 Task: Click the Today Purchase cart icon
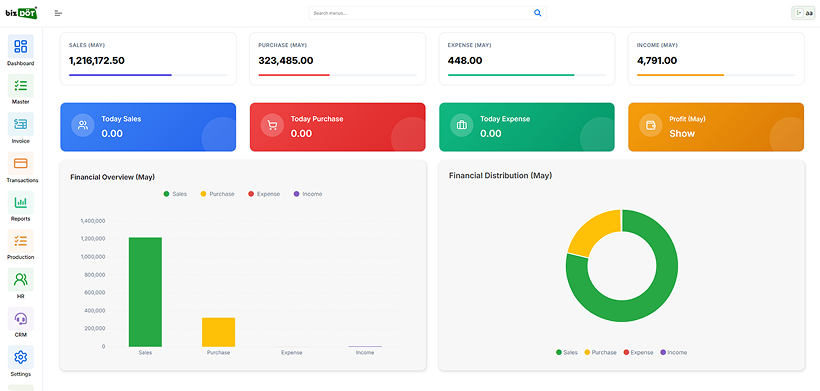pos(272,125)
